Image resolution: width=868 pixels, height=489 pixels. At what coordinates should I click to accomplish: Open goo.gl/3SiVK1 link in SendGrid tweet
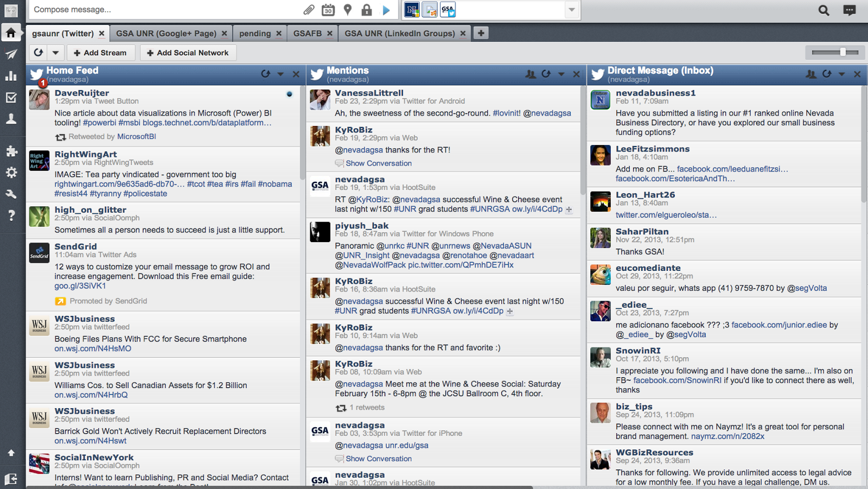tap(80, 286)
